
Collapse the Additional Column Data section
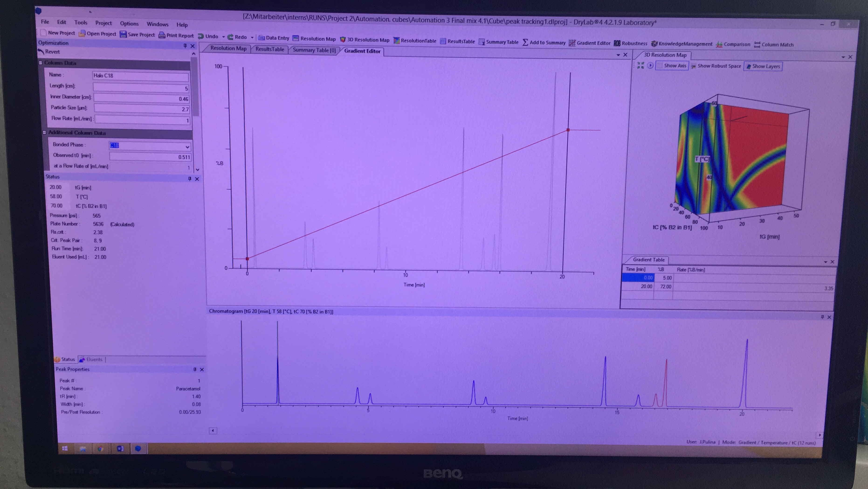(x=44, y=133)
